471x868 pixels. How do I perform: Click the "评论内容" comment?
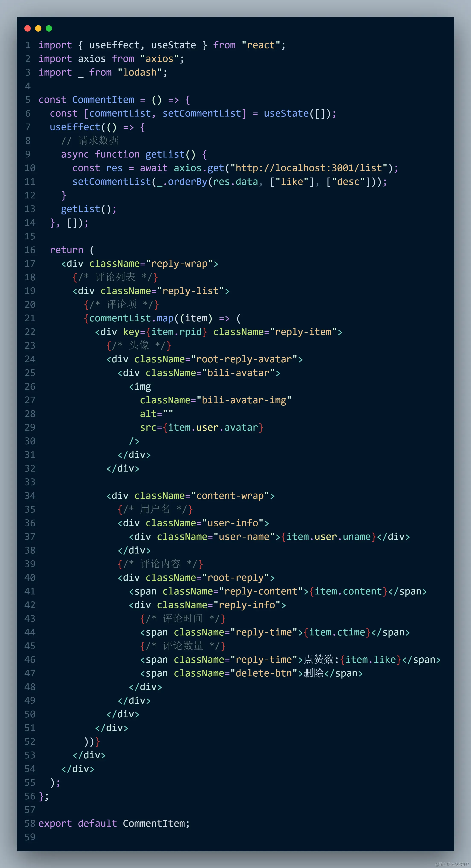click(x=160, y=564)
